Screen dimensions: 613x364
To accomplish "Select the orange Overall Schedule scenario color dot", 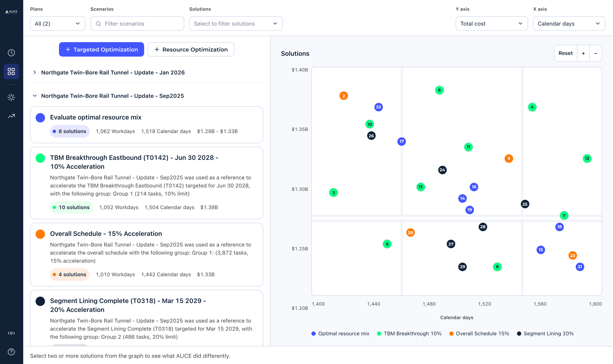I will [x=40, y=234].
